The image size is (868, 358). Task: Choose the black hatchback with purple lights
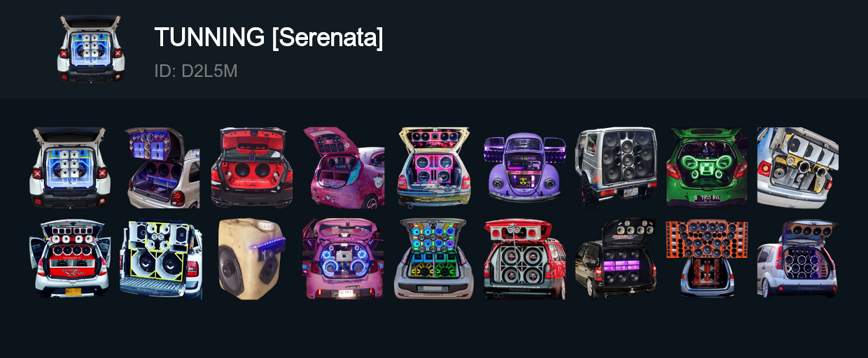point(616,259)
